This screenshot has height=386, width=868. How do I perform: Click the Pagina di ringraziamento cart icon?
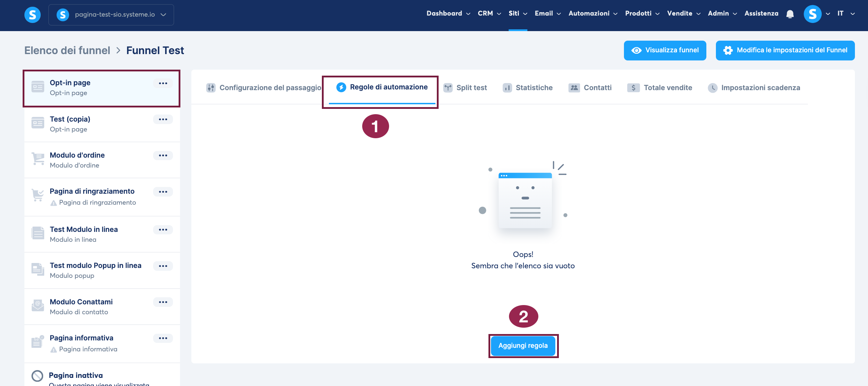[x=37, y=195]
